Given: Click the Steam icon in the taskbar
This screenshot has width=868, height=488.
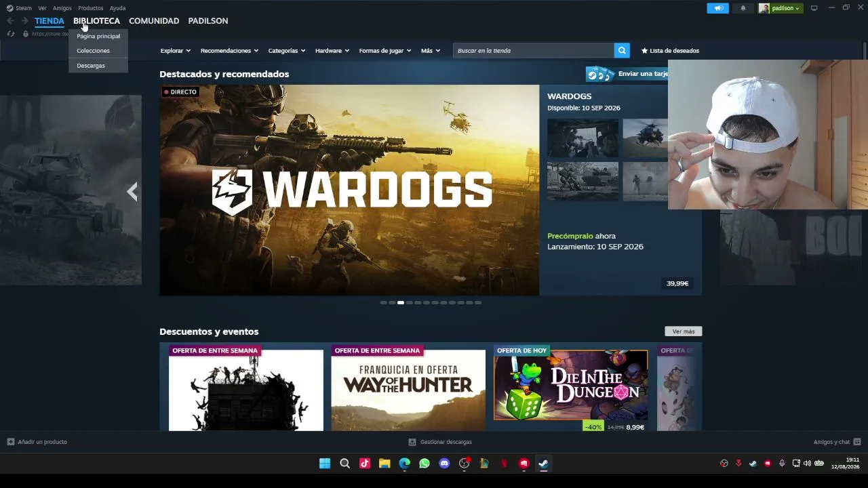Looking at the screenshot, I should pyautogui.click(x=543, y=464).
